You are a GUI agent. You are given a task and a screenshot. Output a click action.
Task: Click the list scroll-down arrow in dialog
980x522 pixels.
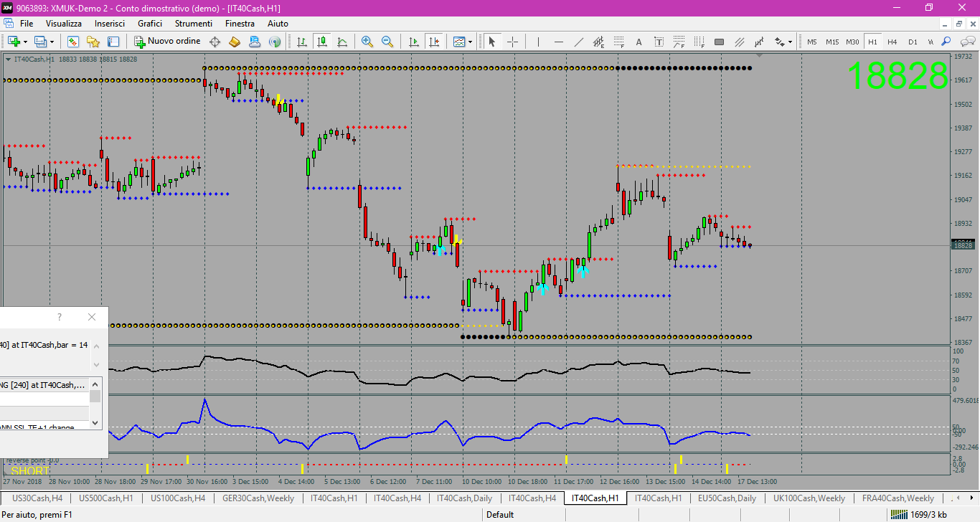coord(95,424)
